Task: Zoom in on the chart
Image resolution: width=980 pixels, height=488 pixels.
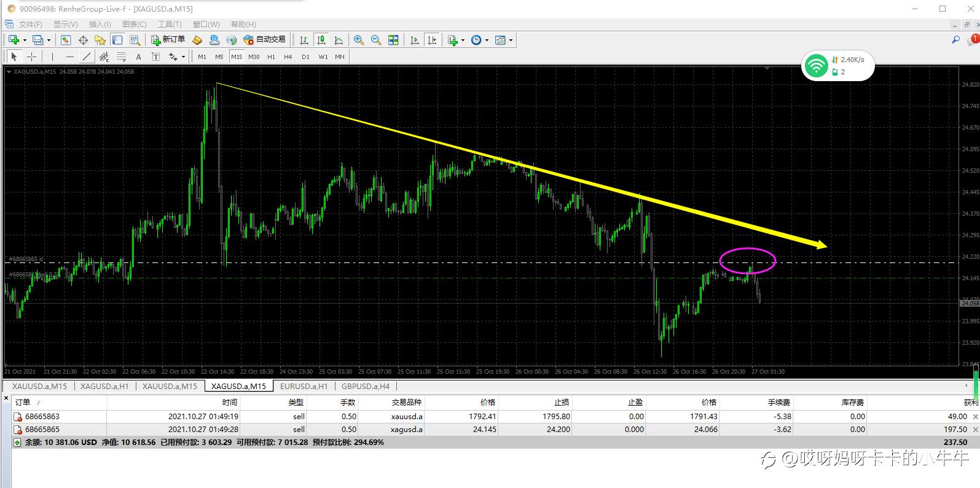Action: coord(359,40)
